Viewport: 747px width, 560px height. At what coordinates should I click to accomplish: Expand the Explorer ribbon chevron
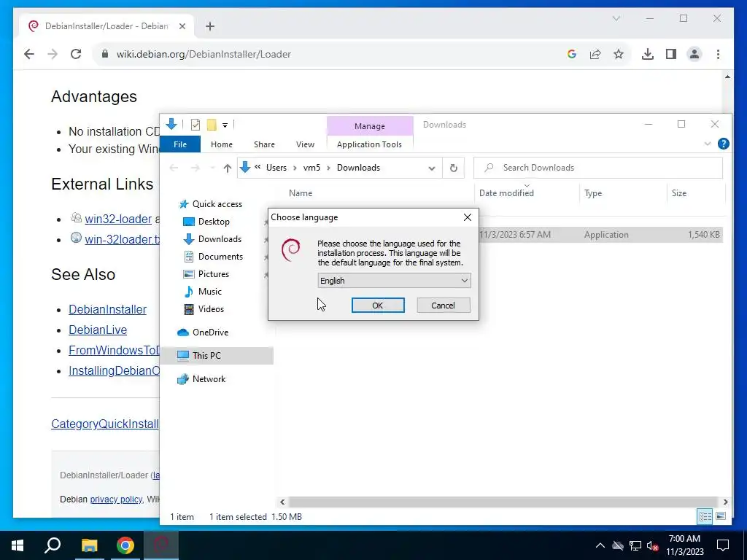point(708,144)
